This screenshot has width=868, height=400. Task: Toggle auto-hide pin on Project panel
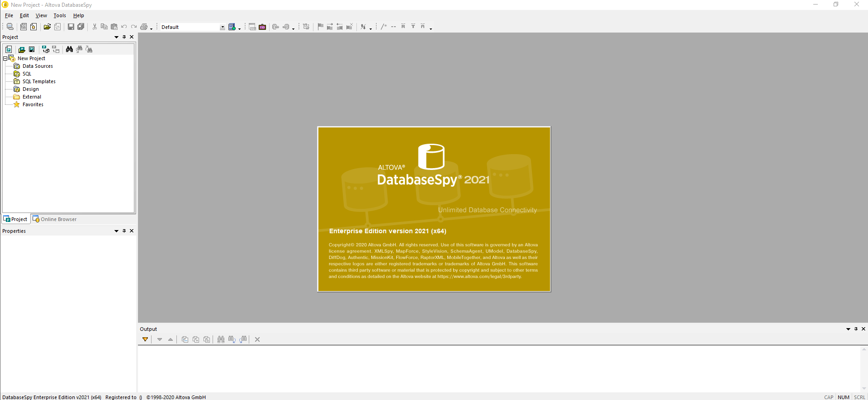(124, 37)
